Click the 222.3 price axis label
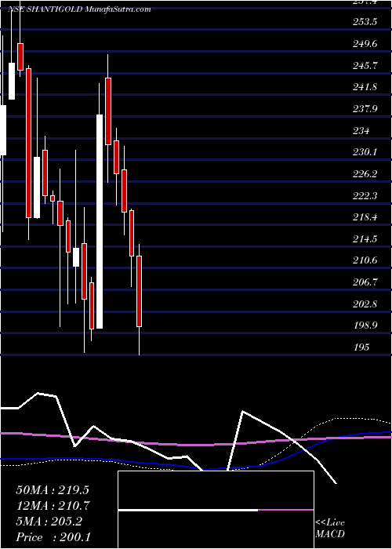This screenshot has height=549, width=392. pos(365,196)
